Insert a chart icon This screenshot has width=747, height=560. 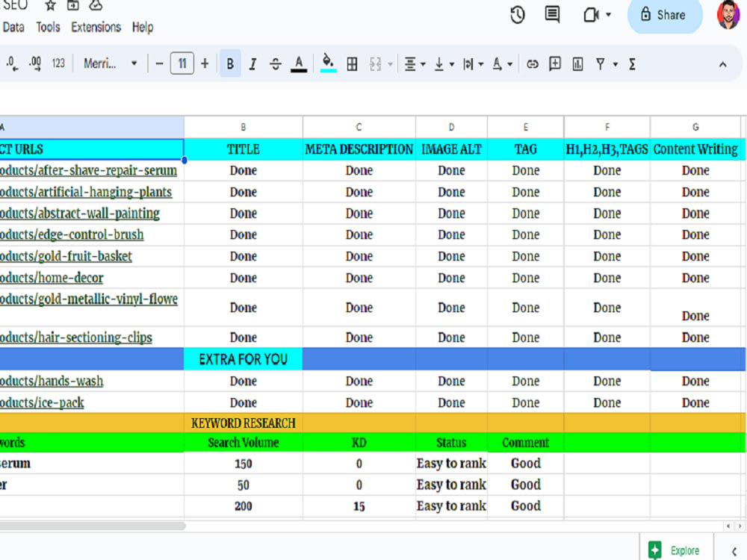click(x=578, y=63)
